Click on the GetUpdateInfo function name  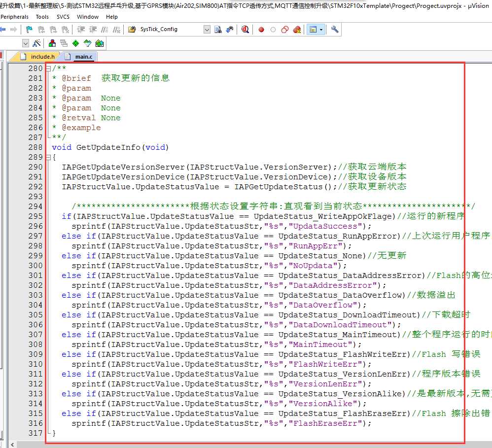point(108,147)
